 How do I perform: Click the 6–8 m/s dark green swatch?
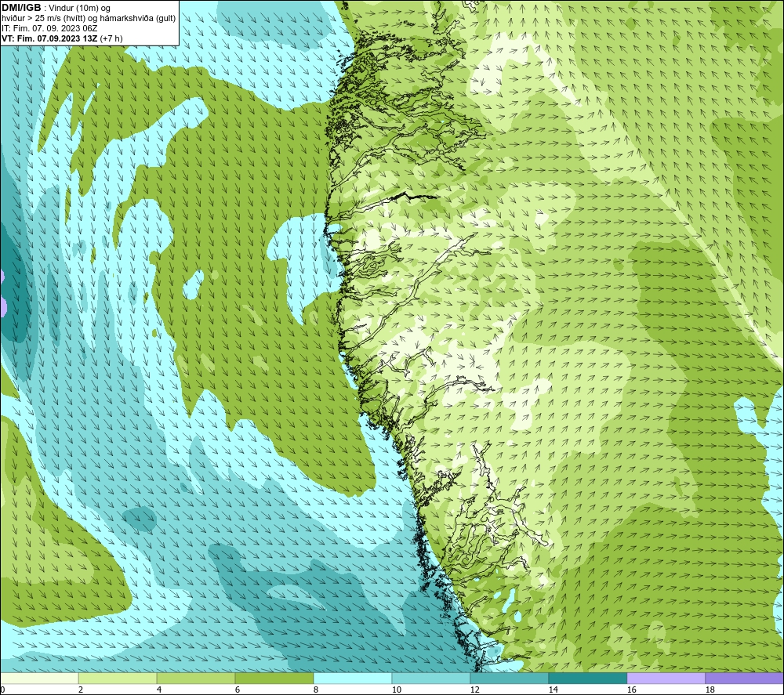[x=274, y=678]
